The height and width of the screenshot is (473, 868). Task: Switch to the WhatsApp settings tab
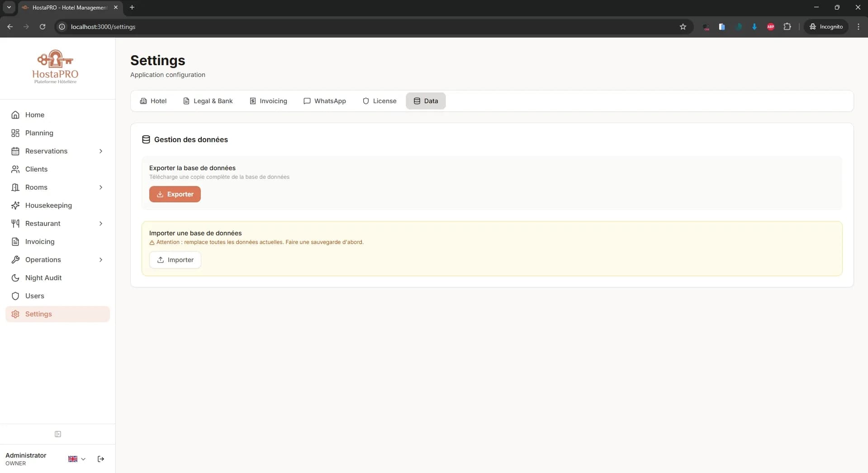point(324,101)
